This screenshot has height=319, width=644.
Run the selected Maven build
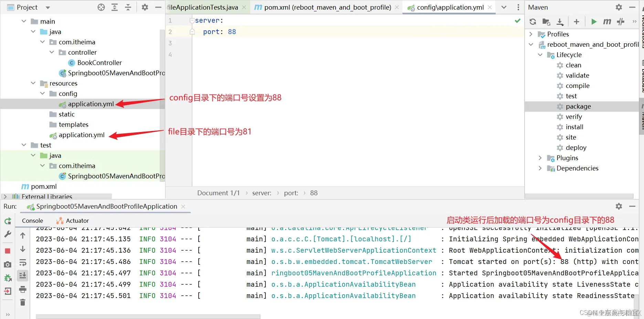tap(594, 22)
